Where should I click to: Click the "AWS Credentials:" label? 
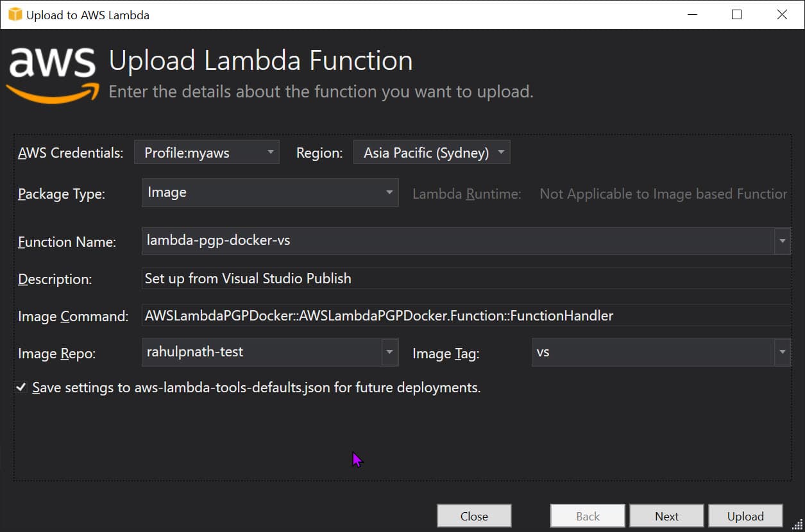point(71,153)
